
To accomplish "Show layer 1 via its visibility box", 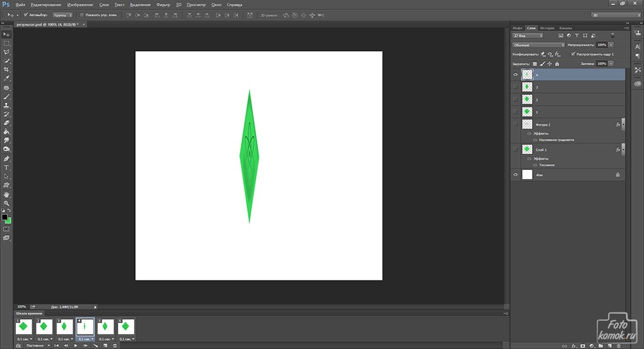I will tap(516, 111).
